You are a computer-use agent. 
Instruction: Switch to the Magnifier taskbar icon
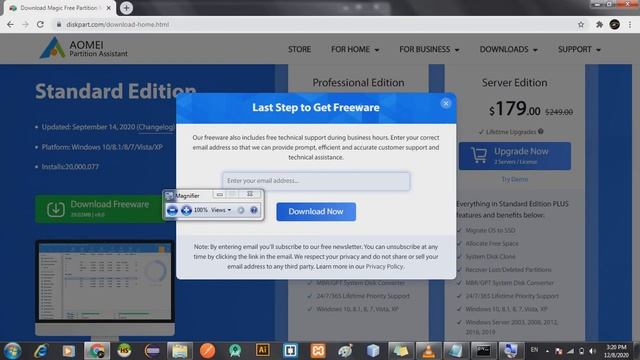[x=511, y=351]
